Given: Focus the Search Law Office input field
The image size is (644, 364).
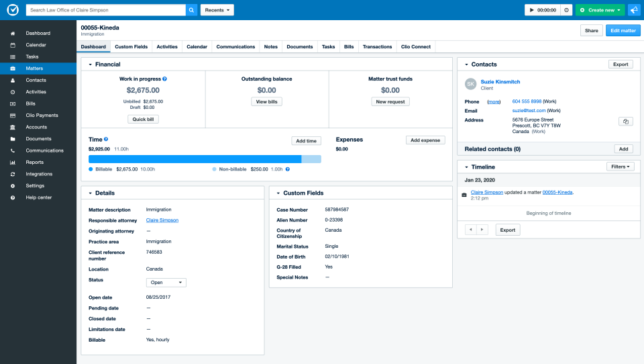Looking at the screenshot, I should 106,10.
